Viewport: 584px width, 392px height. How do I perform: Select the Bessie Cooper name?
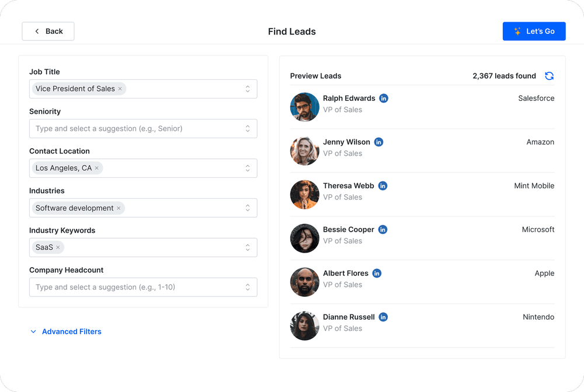click(x=348, y=229)
